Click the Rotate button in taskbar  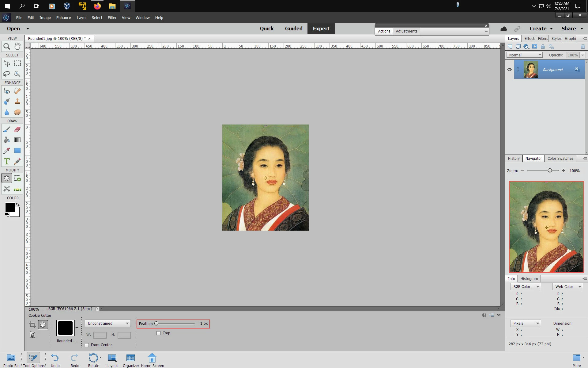click(x=93, y=360)
